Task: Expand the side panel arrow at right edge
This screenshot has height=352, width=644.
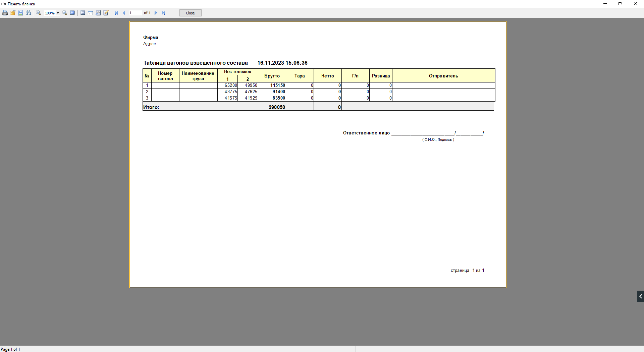Action: click(640, 296)
